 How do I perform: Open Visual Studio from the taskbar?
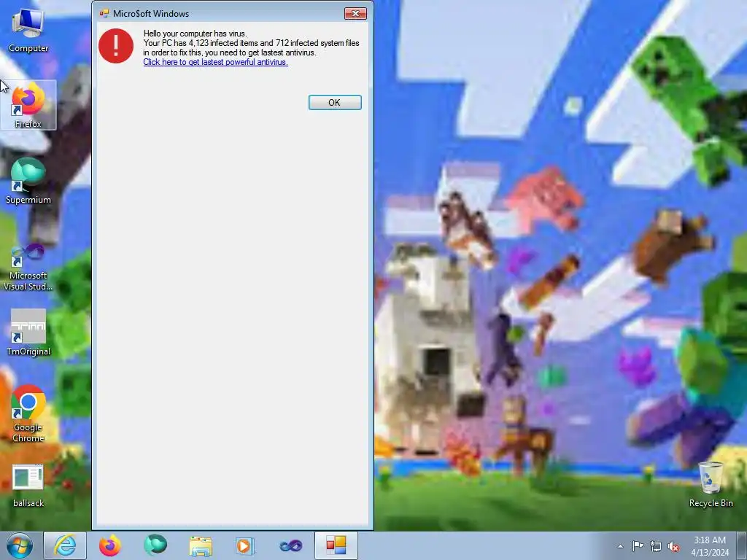pos(290,545)
